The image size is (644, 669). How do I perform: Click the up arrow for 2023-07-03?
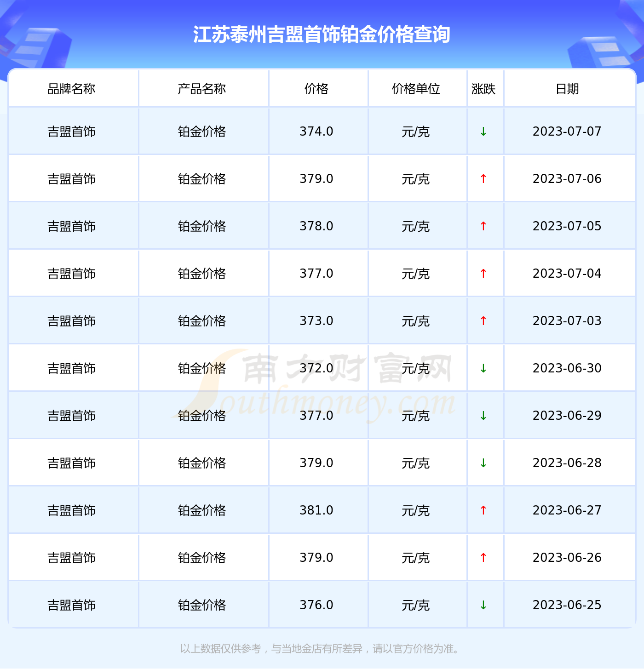[x=483, y=321]
